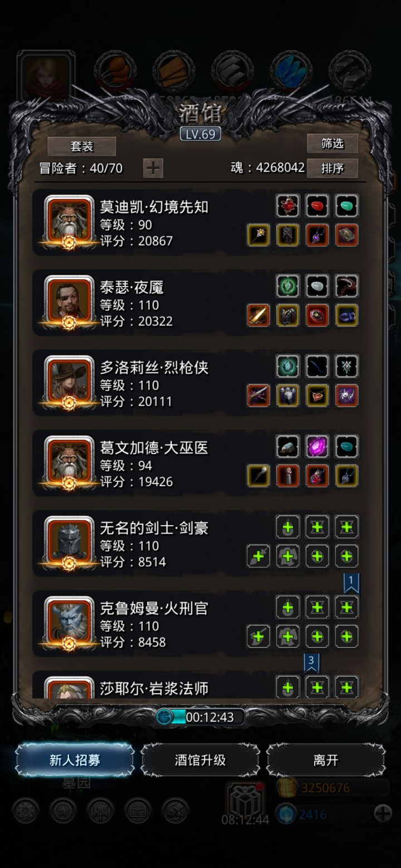The image size is (401, 868).
Task: Click the 新人招募 recruit button
Action: click(x=75, y=760)
